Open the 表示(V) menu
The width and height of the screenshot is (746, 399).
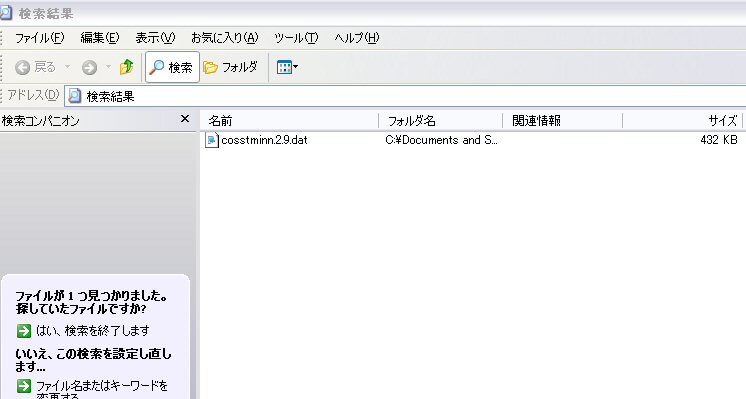155,38
